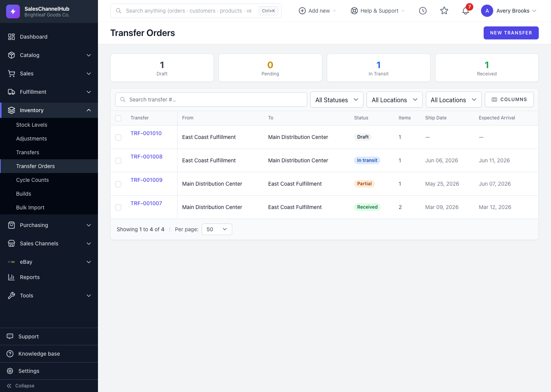The height and width of the screenshot is (392, 551).
Task: Click the Ctrl+K shortcut badge
Action: click(269, 11)
